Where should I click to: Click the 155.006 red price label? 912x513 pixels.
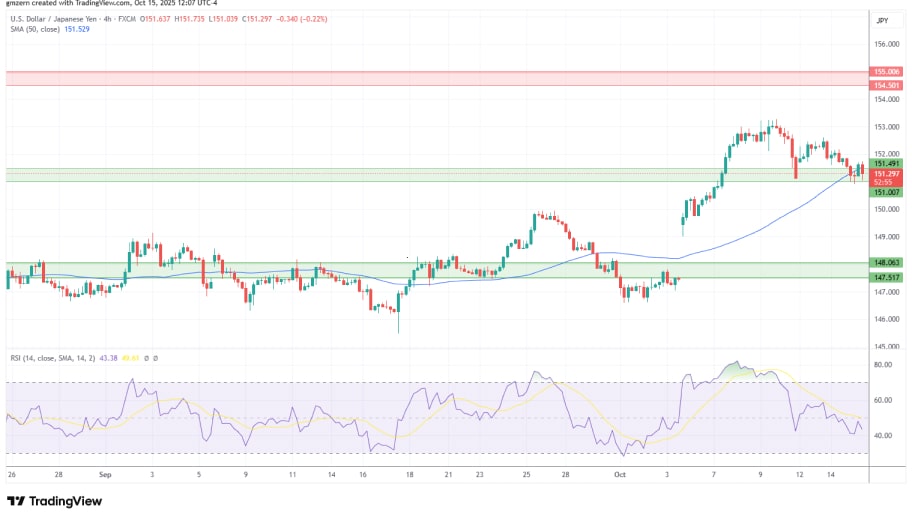(888, 72)
